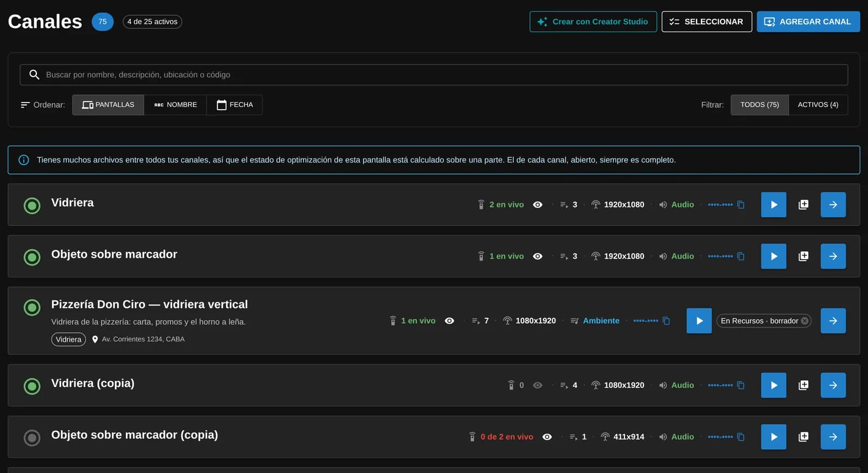Viewport: 868px width, 473px height.
Task: Click Crear con Creator Studio button
Action: pos(593,22)
